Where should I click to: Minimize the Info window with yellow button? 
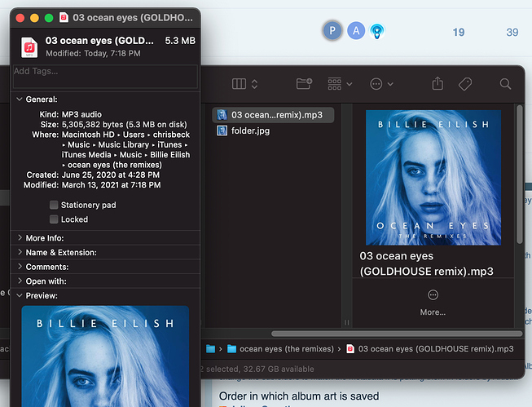[x=34, y=18]
